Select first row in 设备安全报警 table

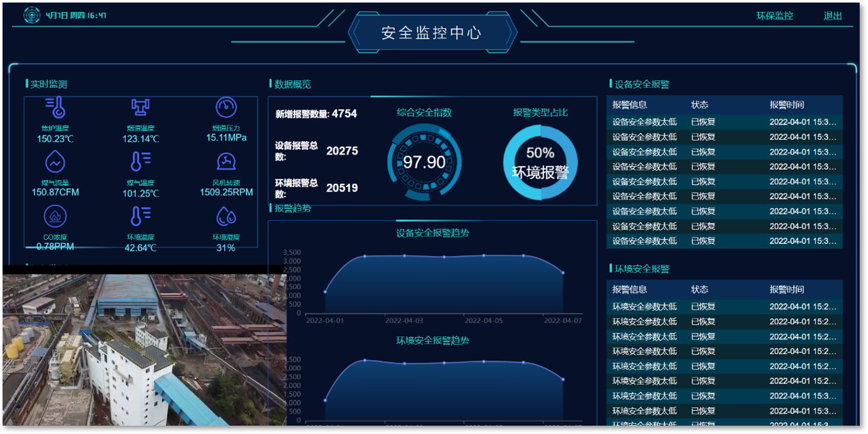[x=724, y=122]
